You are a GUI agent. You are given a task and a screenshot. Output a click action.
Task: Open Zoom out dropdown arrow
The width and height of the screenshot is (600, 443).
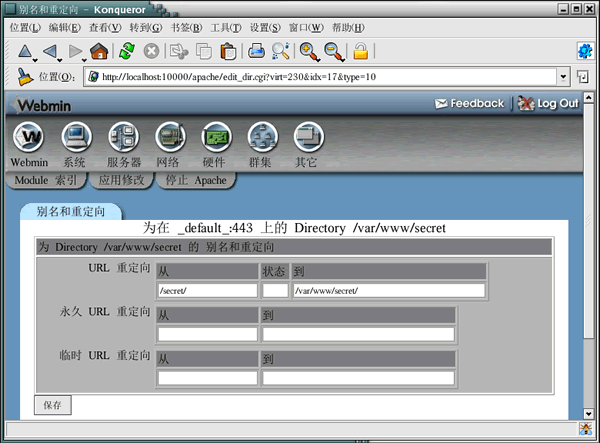(x=343, y=60)
